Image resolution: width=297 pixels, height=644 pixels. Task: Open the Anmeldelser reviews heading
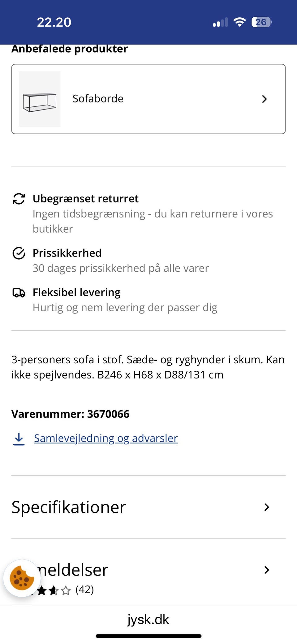tap(74, 570)
